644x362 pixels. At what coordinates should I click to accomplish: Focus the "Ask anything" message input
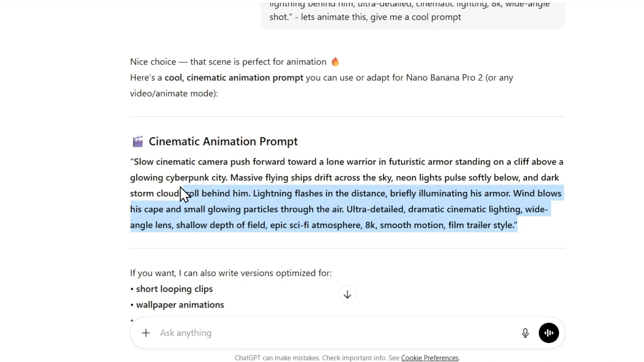pos(302,333)
